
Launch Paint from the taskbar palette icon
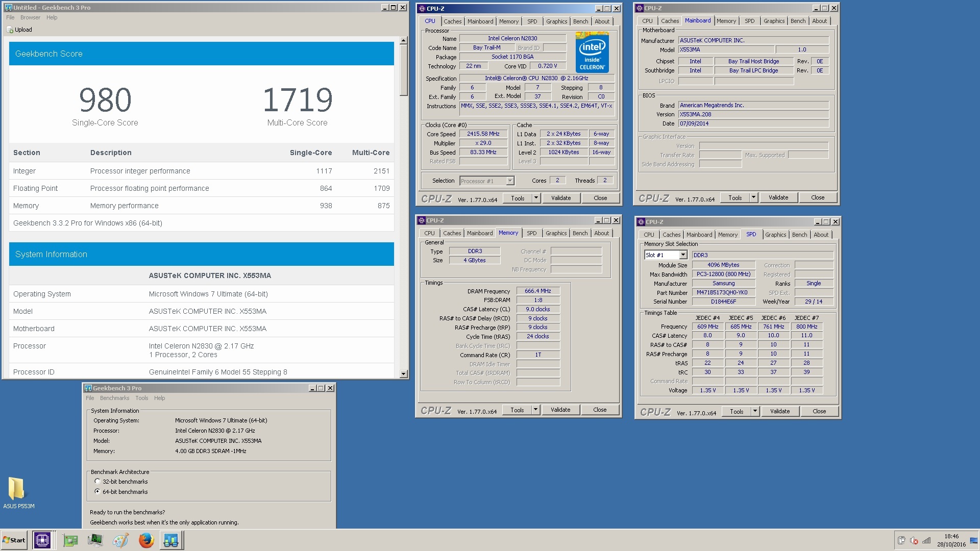[120, 540]
